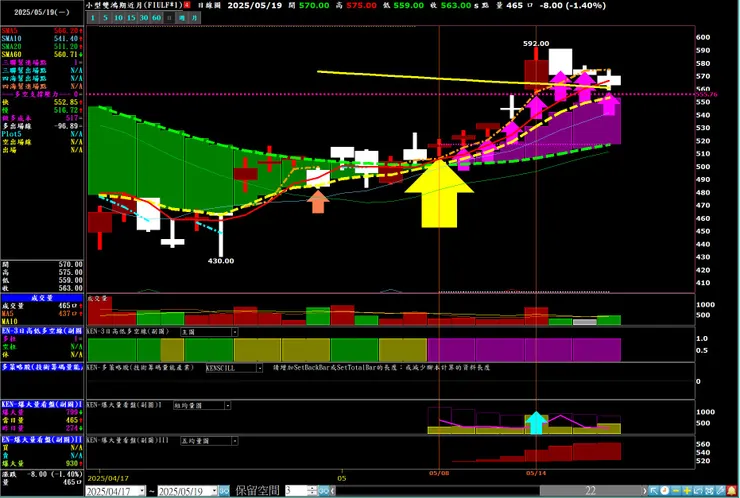Switch to the daily (日) chart button

click(169, 18)
